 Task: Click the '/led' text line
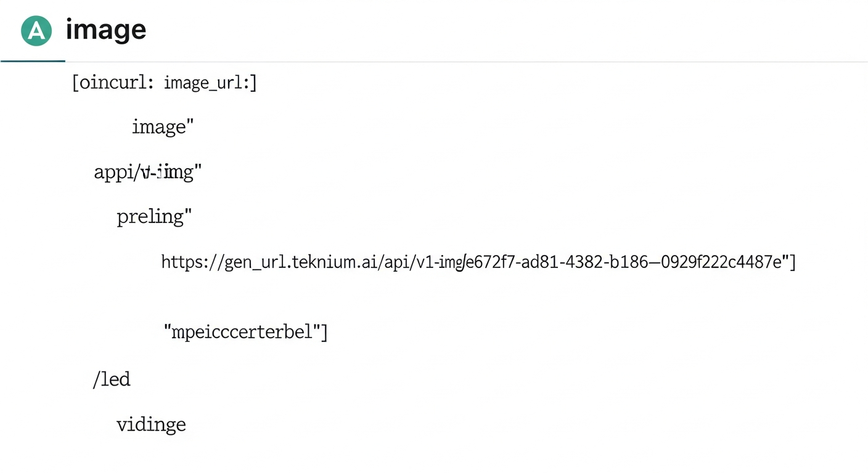(112, 379)
